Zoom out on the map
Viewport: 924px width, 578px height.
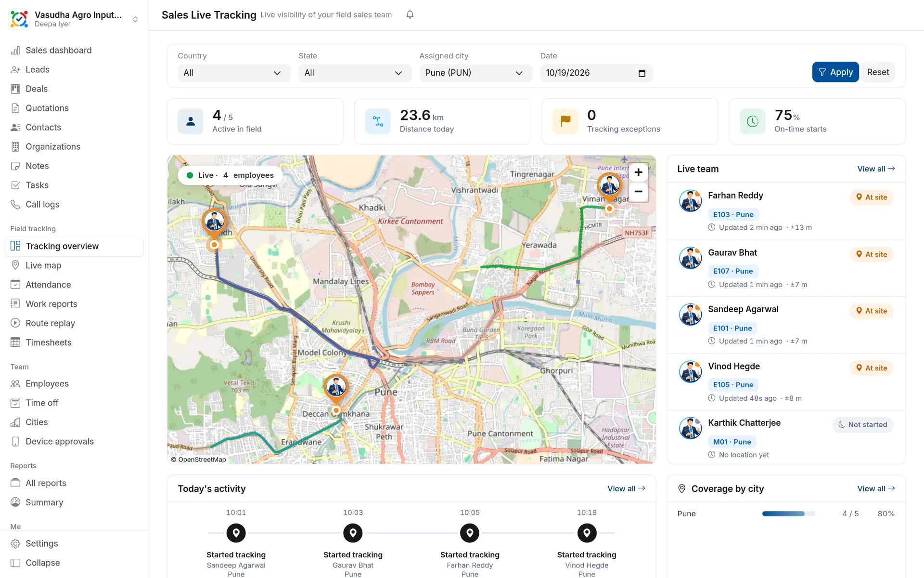[638, 191]
